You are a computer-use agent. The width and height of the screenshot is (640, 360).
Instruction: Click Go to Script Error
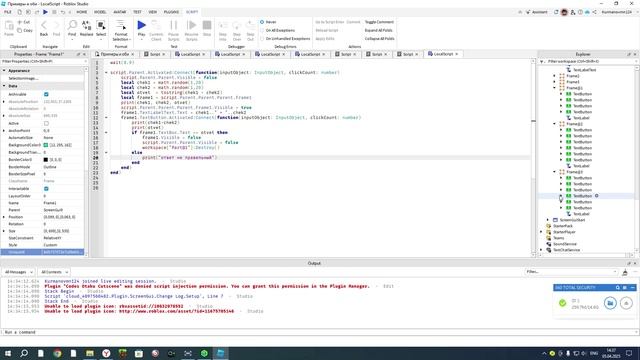coord(330,22)
